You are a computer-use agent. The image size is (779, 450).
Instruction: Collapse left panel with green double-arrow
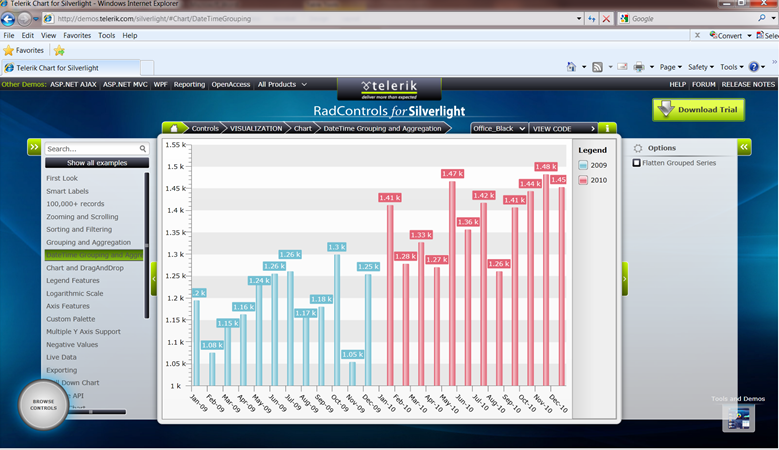(34, 147)
